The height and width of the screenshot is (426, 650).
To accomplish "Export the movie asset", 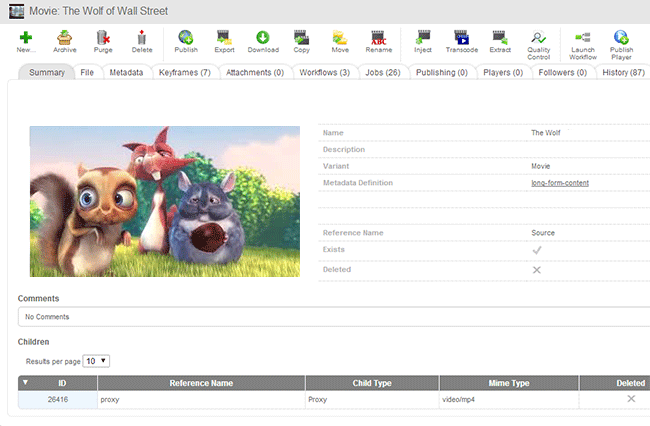I will point(224,40).
